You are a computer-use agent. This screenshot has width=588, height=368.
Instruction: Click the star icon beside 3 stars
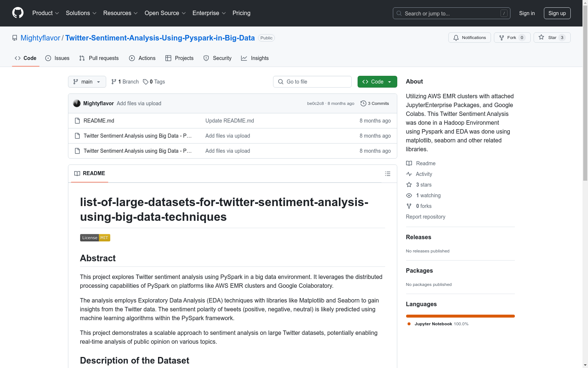[409, 185]
